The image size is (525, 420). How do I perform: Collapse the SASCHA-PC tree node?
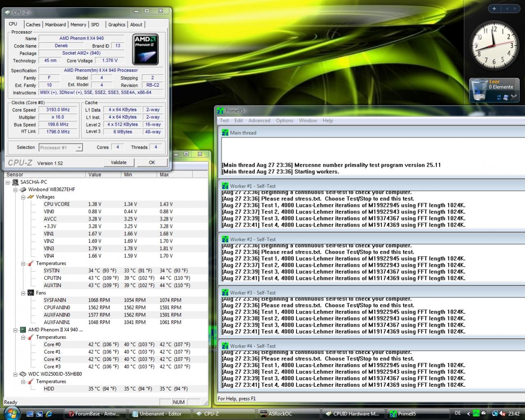8,182
